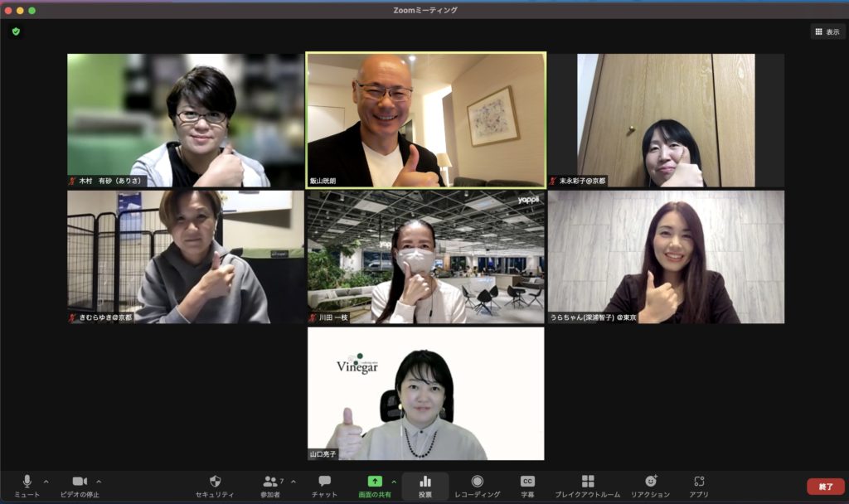Start Recording (レコーディング)
This screenshot has width=849, height=504.
pyautogui.click(x=477, y=485)
